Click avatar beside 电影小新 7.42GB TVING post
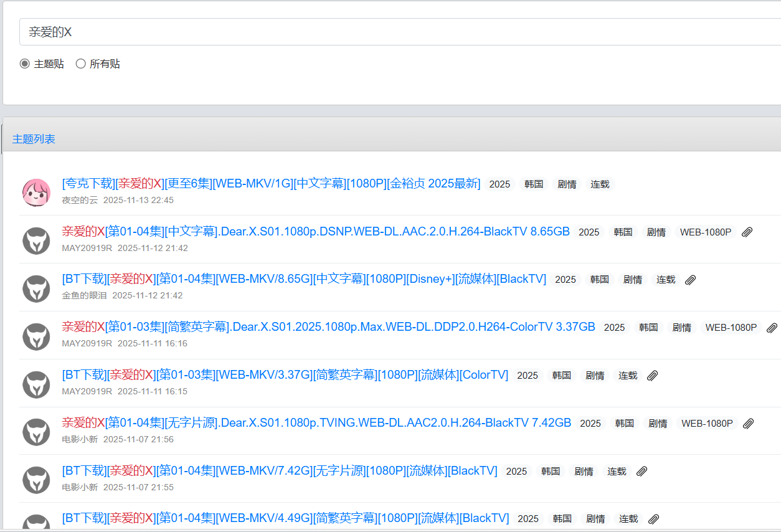 [36, 432]
